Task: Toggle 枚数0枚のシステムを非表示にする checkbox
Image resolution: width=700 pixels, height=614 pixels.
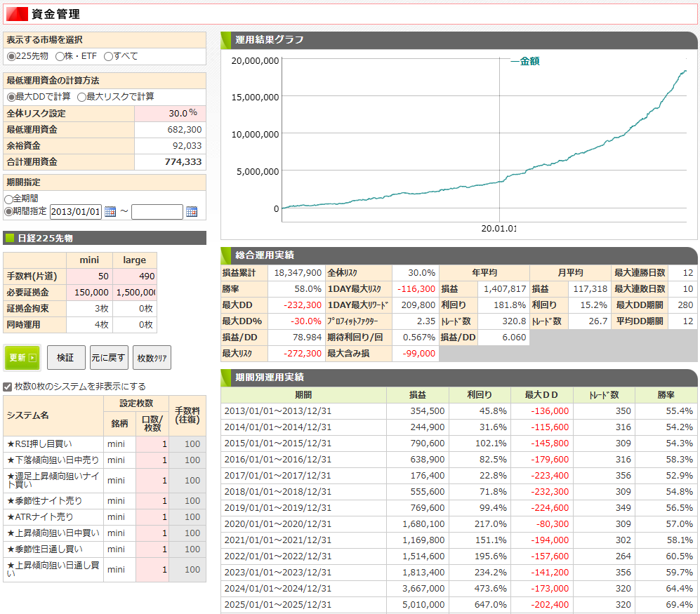Action: [x=8, y=387]
